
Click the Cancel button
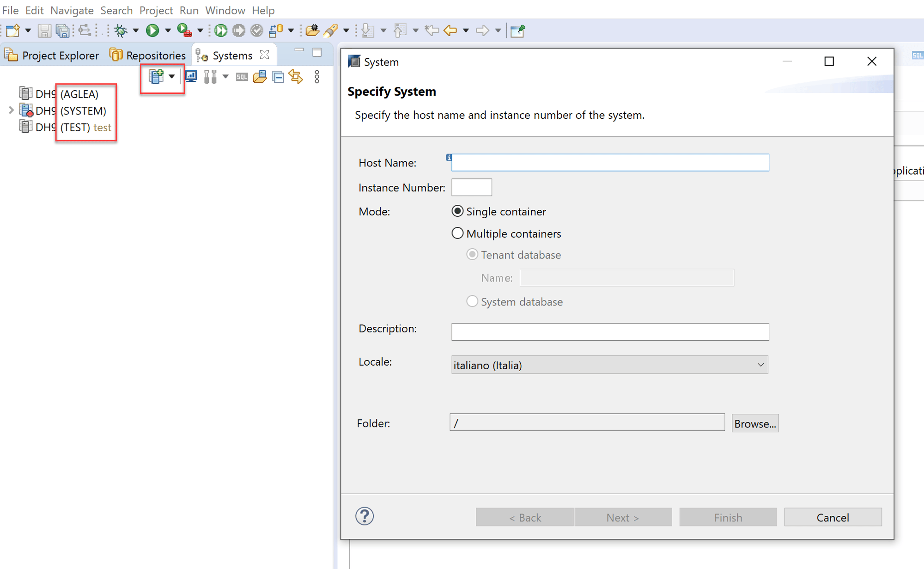point(833,517)
